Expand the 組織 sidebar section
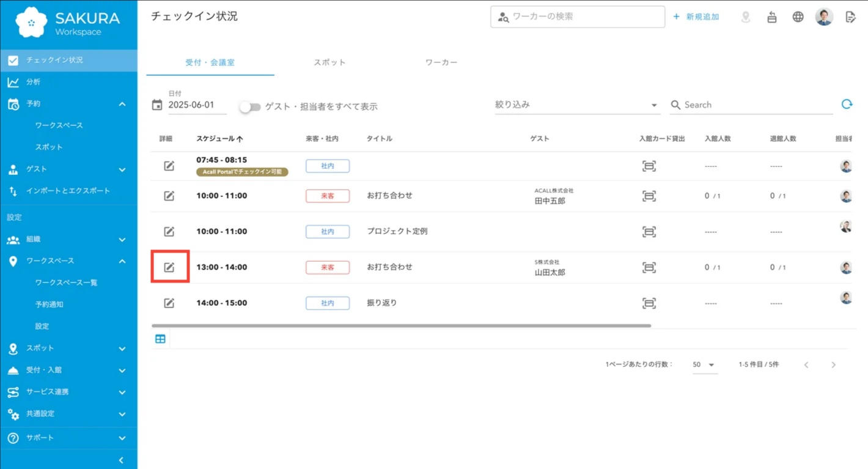868x469 pixels. coord(122,240)
